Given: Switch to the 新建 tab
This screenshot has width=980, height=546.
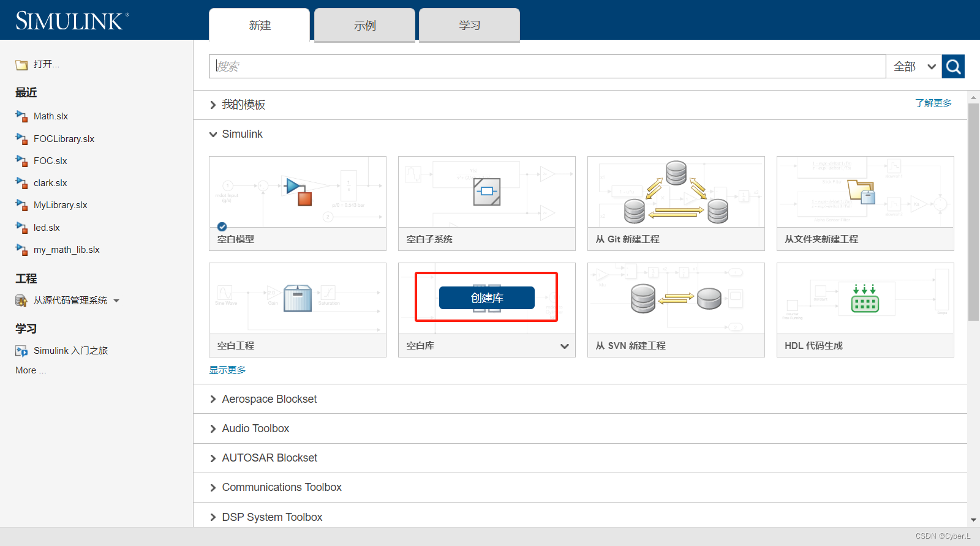Looking at the screenshot, I should [260, 25].
